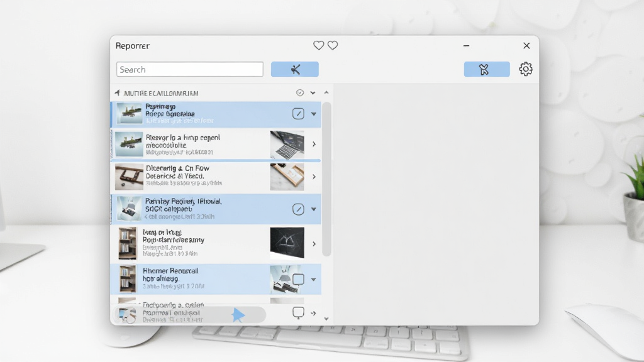Click the list header label next to arrow
Screen dimensions: 644x362
tap(161, 94)
